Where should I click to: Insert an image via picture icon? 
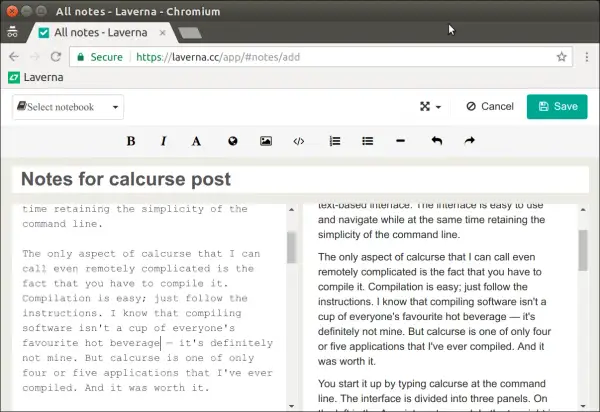tap(266, 141)
